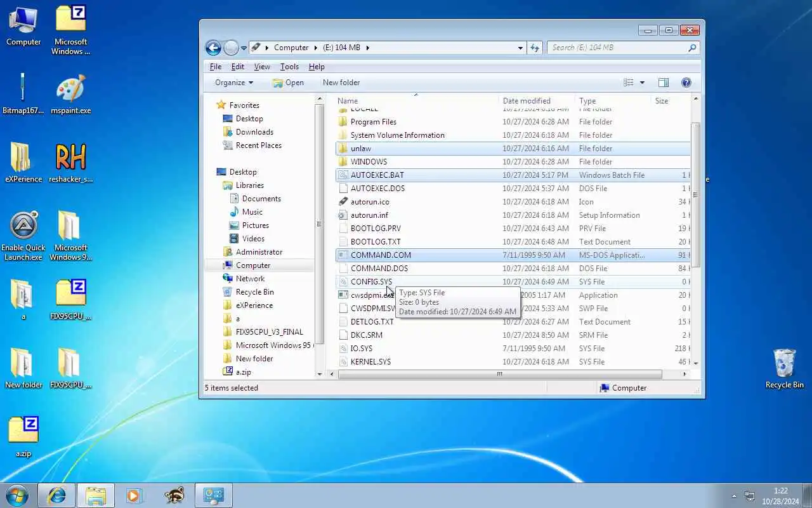This screenshot has width=812, height=508.
Task: Select Pictures library in navigation pane
Action: pyautogui.click(x=255, y=225)
